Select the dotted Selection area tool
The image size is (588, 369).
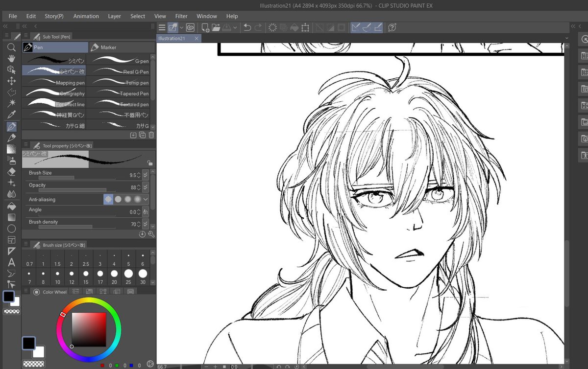12,92
